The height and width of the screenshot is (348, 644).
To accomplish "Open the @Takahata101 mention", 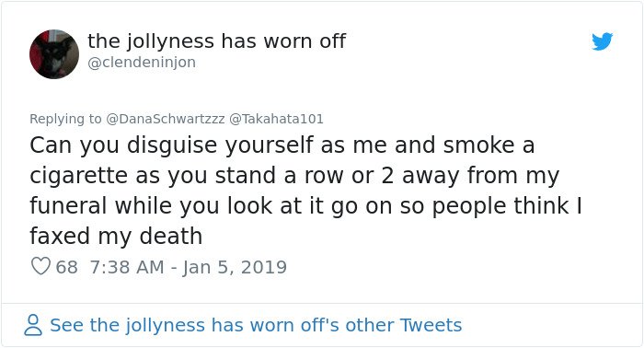I will click(276, 119).
